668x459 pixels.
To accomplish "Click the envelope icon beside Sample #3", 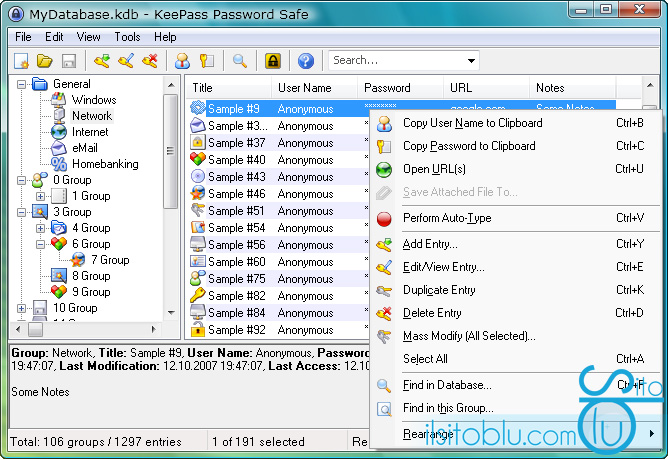I will (x=198, y=125).
